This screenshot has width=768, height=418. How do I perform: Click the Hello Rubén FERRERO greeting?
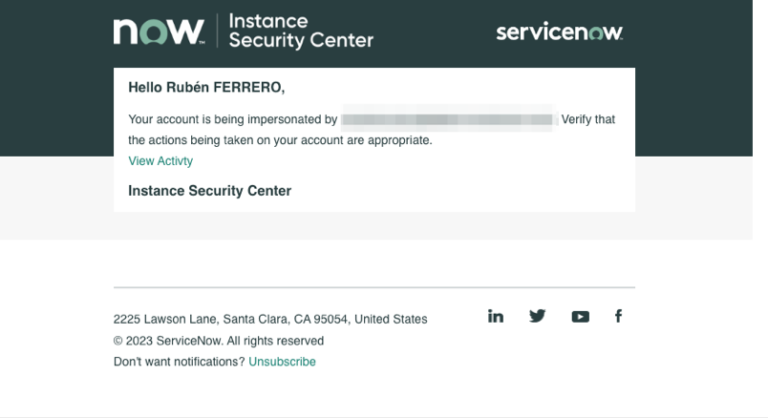206,88
